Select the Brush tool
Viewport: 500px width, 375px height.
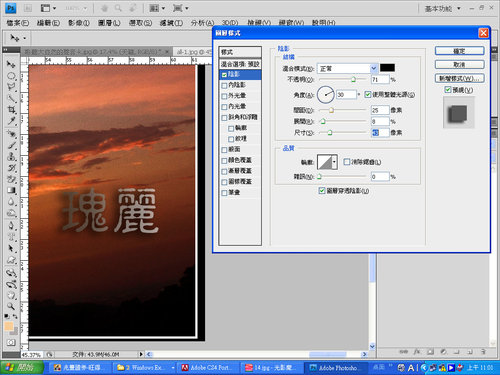(11, 145)
